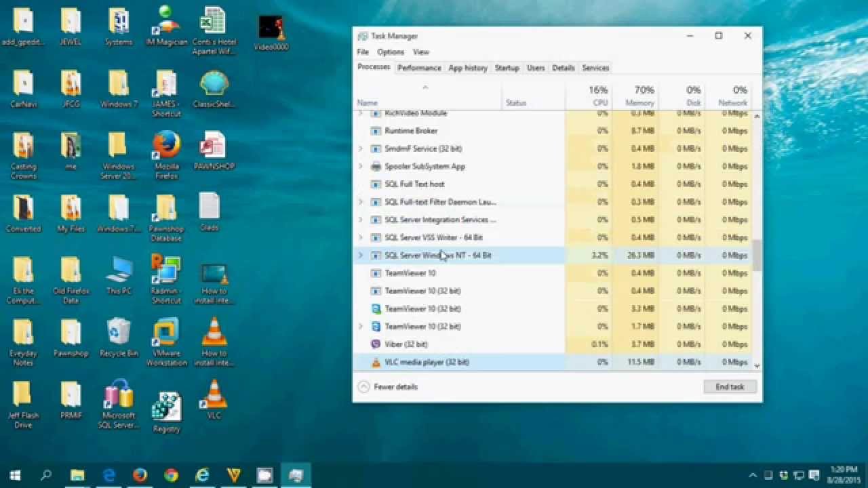Open the File menu in Task Manager
The image size is (868, 488).
click(x=363, y=52)
